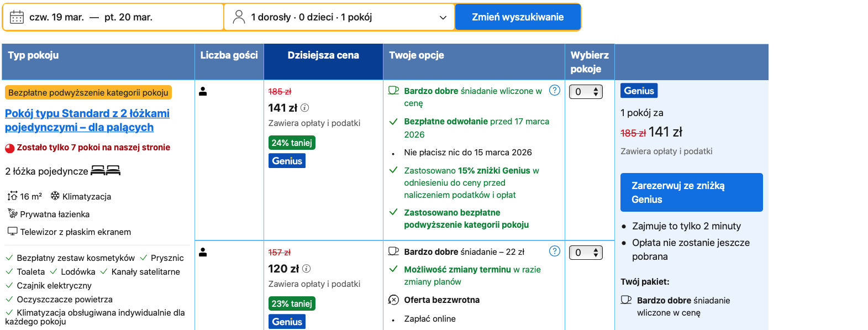
Task: Click the 23% taniej badge
Action: (x=292, y=303)
